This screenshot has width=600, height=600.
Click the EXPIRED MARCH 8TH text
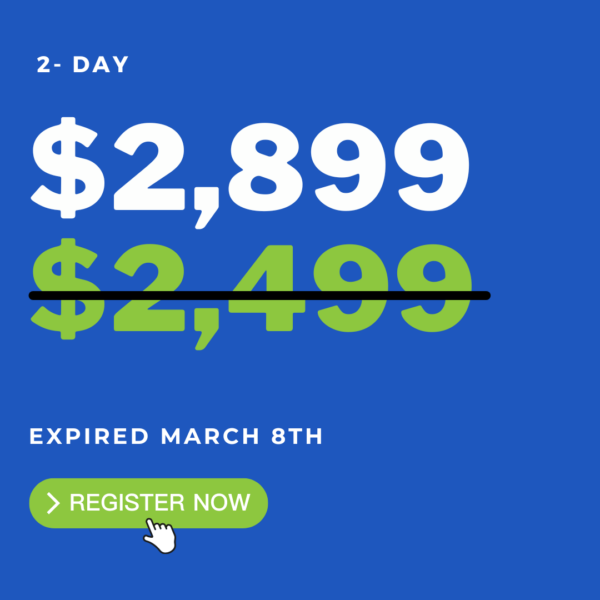(176, 436)
